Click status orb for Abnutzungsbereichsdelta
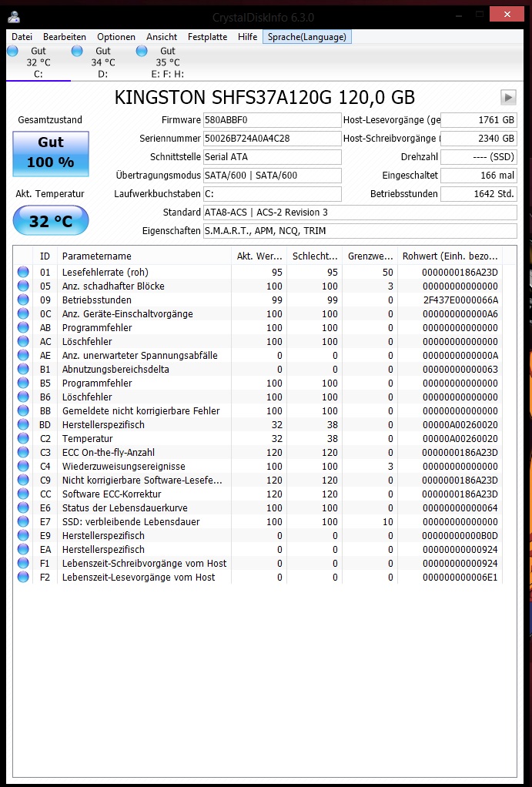Image resolution: width=532 pixels, height=787 pixels. [23, 369]
